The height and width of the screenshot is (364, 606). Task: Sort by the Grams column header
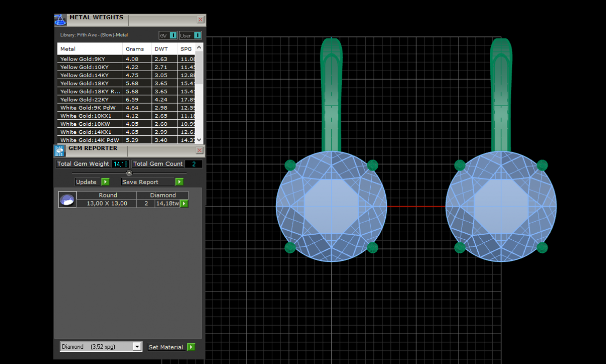pos(135,49)
